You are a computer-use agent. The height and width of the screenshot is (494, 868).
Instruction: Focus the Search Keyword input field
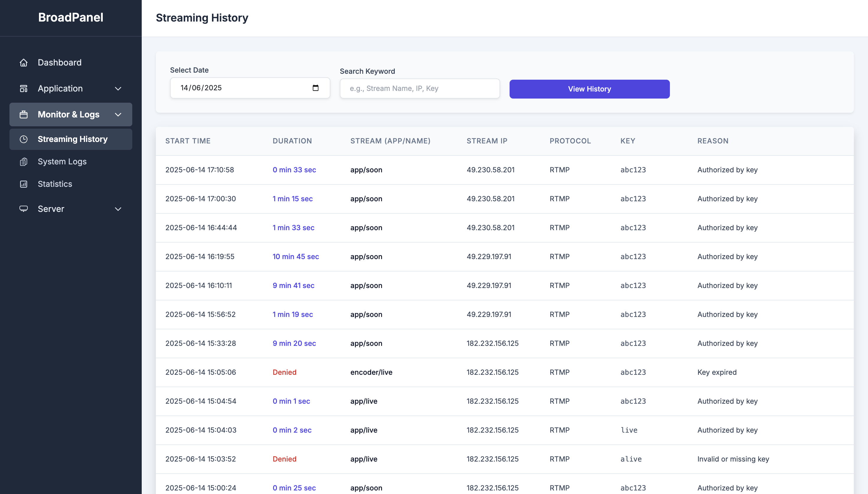tap(420, 89)
